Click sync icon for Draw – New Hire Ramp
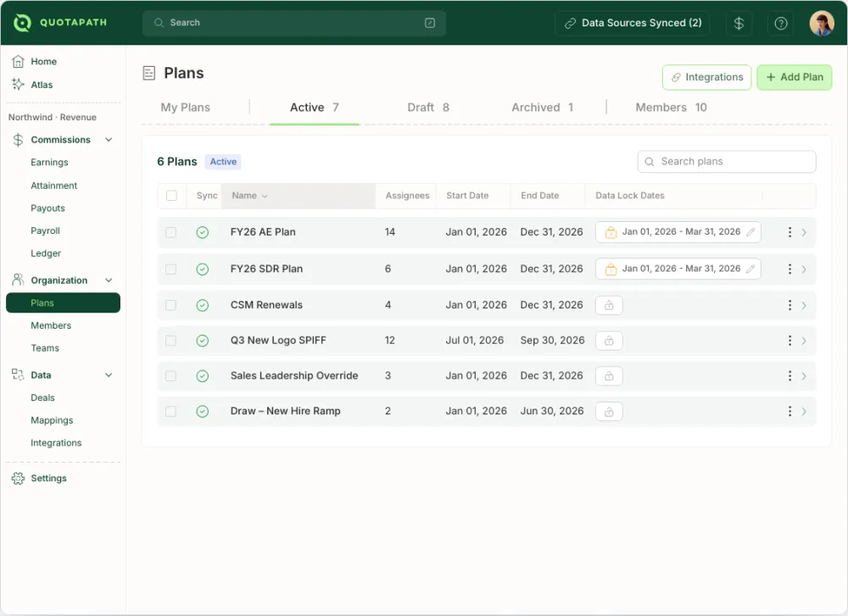 pyautogui.click(x=203, y=411)
